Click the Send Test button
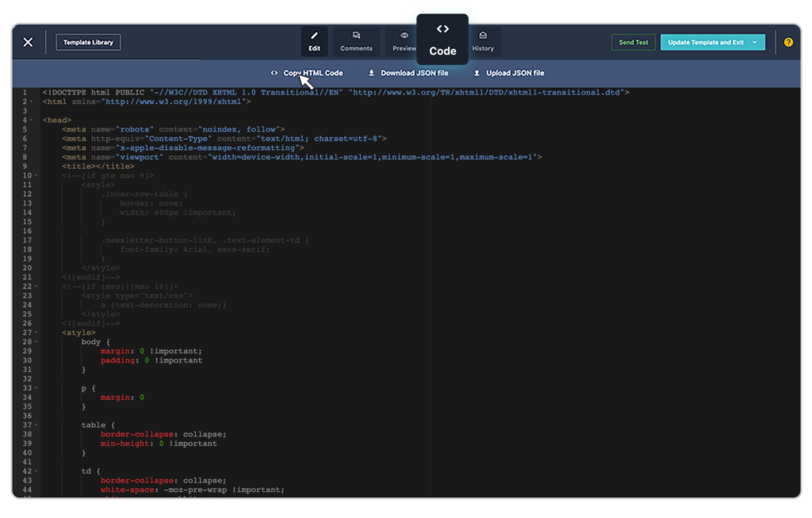The image size is (812, 518). pyautogui.click(x=633, y=42)
